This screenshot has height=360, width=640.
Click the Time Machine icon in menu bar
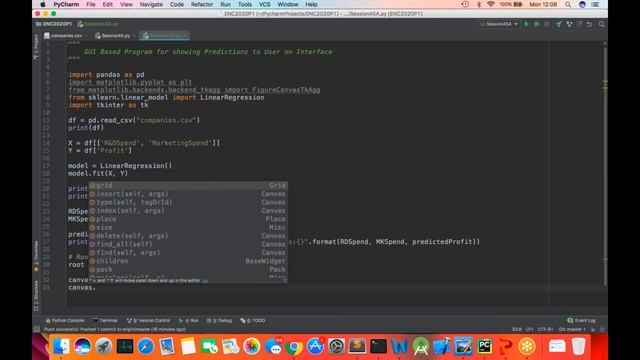[465, 4]
